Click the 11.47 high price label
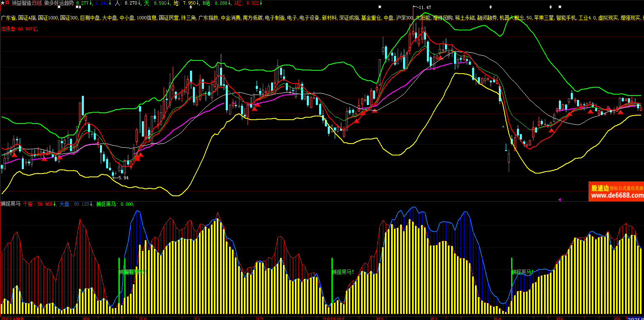 (424, 7)
